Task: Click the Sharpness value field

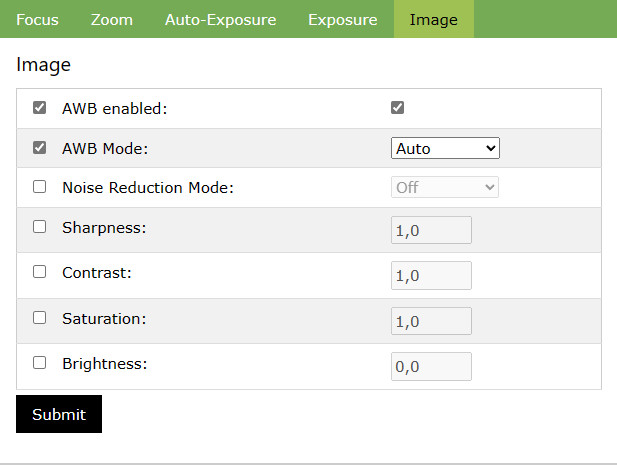Action: (x=431, y=230)
